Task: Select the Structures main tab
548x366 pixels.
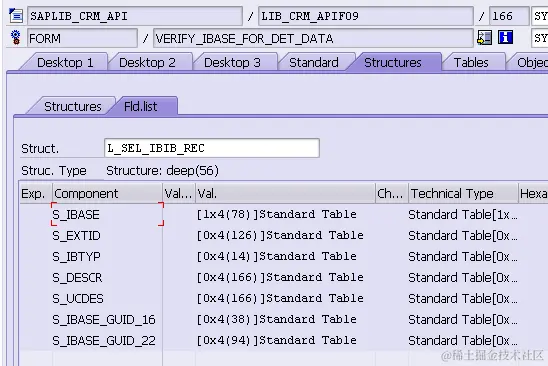Action: tap(393, 63)
